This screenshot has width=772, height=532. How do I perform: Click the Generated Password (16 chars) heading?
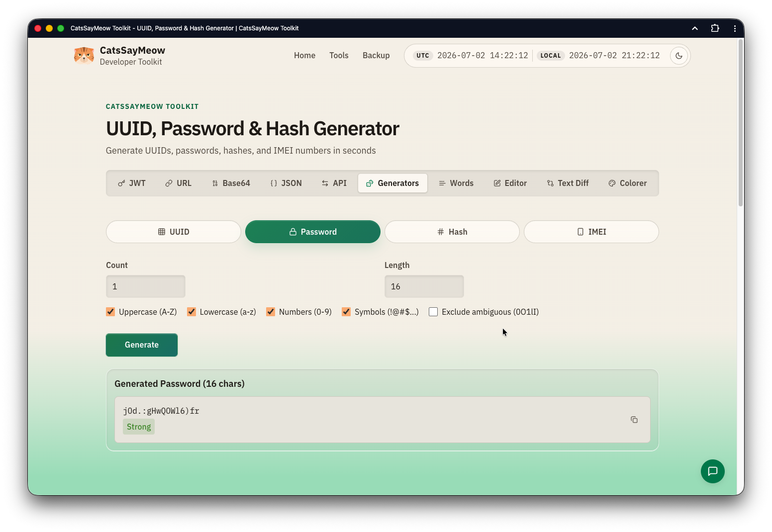coord(180,384)
